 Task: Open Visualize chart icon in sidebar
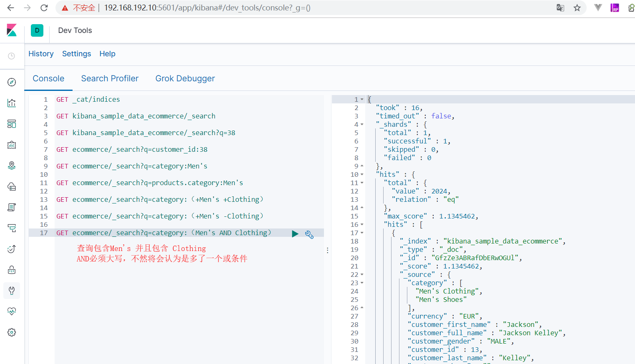click(12, 103)
